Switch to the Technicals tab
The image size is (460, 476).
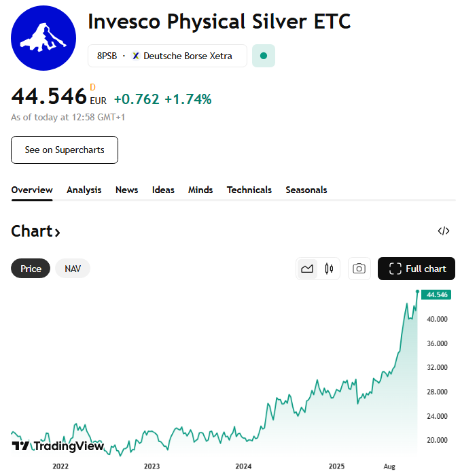tap(249, 190)
